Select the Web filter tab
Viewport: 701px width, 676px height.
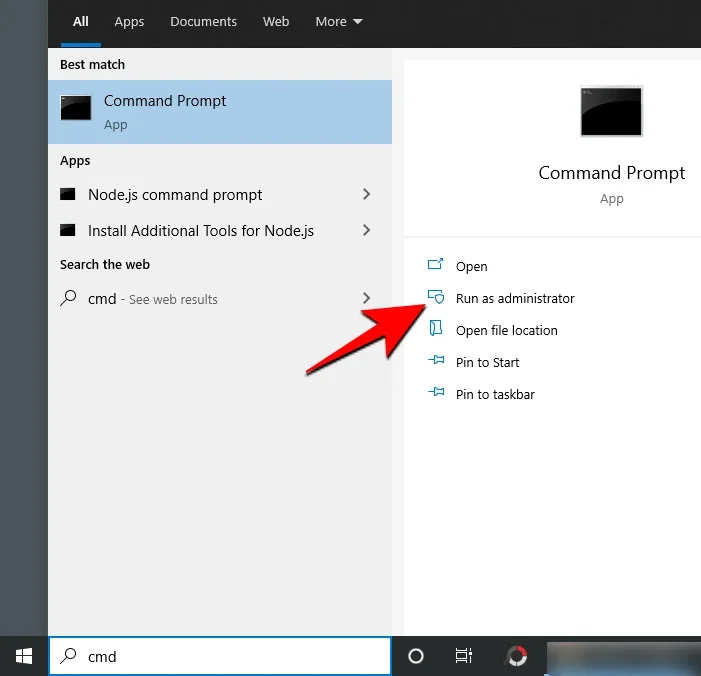pos(276,21)
